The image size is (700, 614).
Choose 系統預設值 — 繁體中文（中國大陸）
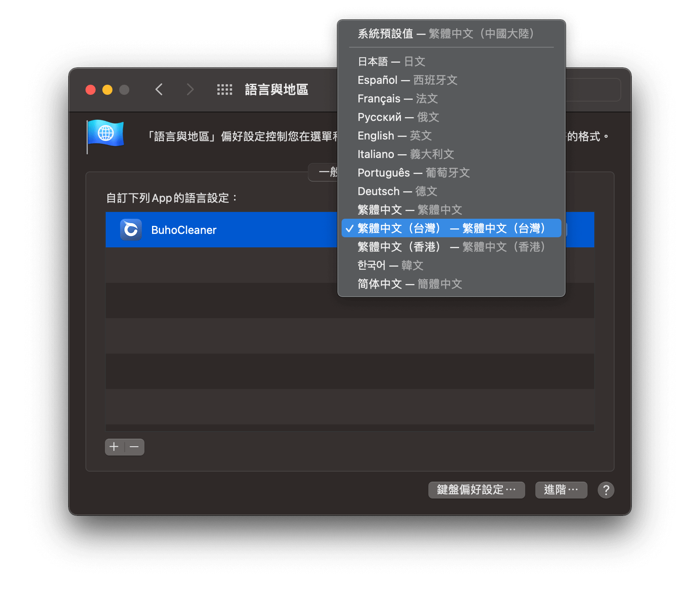pyautogui.click(x=452, y=34)
